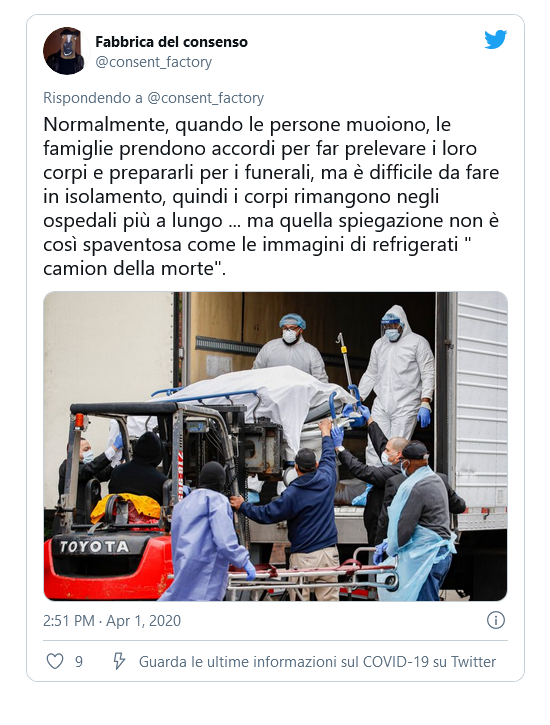The width and height of the screenshot is (550, 725).
Task: Open the Fabbrica del consenso profile avatar
Action: pos(66,51)
